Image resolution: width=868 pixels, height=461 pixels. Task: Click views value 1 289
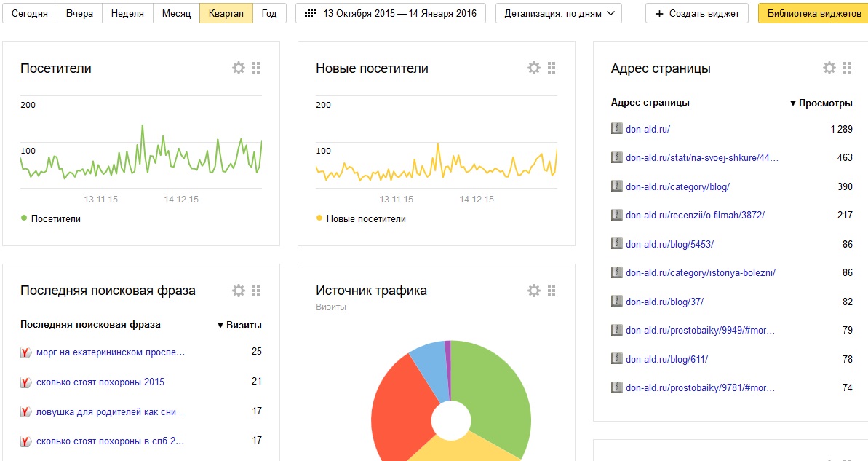pyautogui.click(x=841, y=129)
